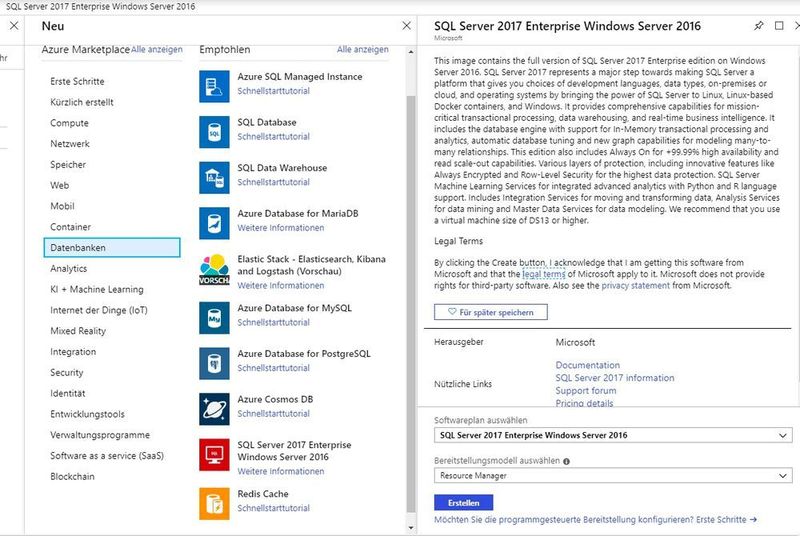
Task: Close the Neu blade
Action: [x=406, y=25]
